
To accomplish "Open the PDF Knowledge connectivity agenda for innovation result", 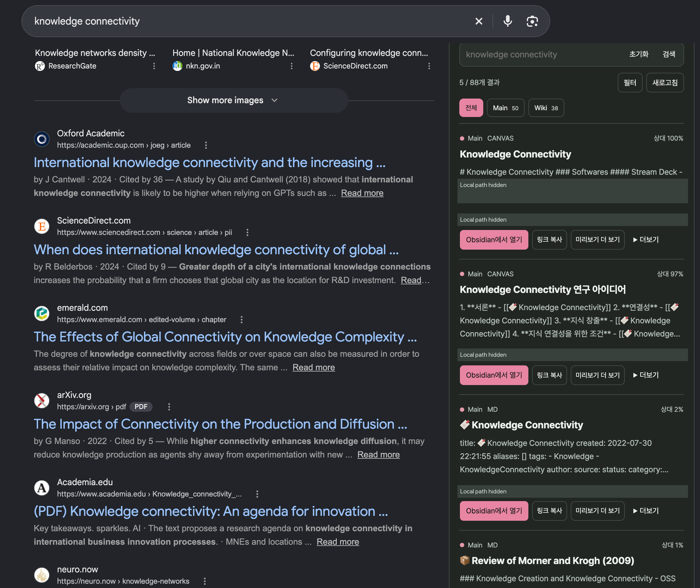I will point(211,511).
